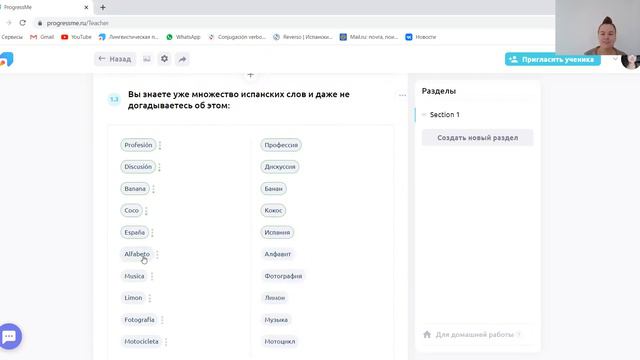Click the Назад back button
Screen dimensions: 640x360
click(x=115, y=59)
